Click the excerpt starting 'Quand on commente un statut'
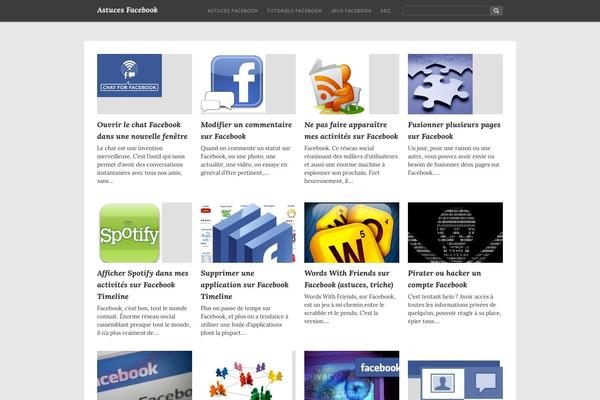The image size is (600, 400). coord(245,160)
